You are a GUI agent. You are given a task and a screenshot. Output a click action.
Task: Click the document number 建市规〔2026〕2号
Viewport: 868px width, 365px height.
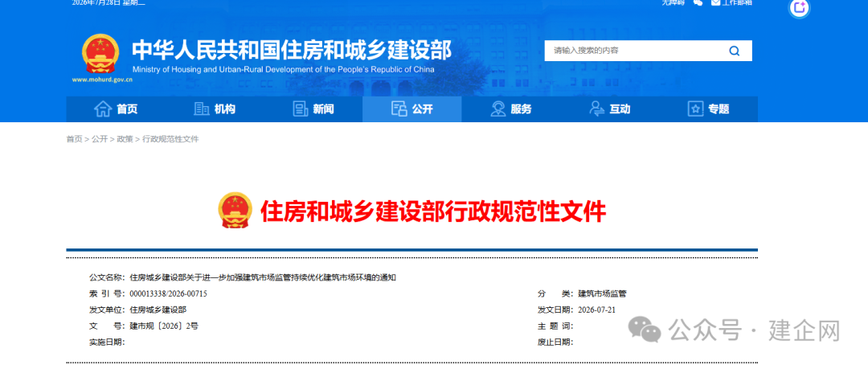pos(164,326)
